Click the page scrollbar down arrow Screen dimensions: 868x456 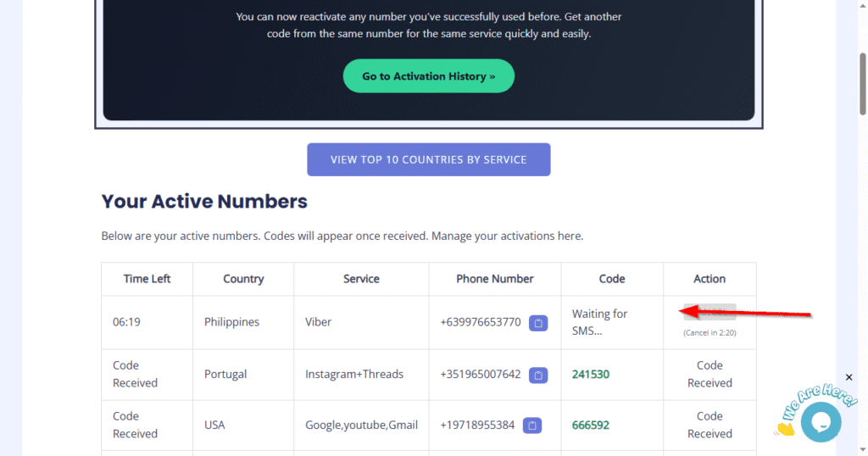(x=862, y=450)
